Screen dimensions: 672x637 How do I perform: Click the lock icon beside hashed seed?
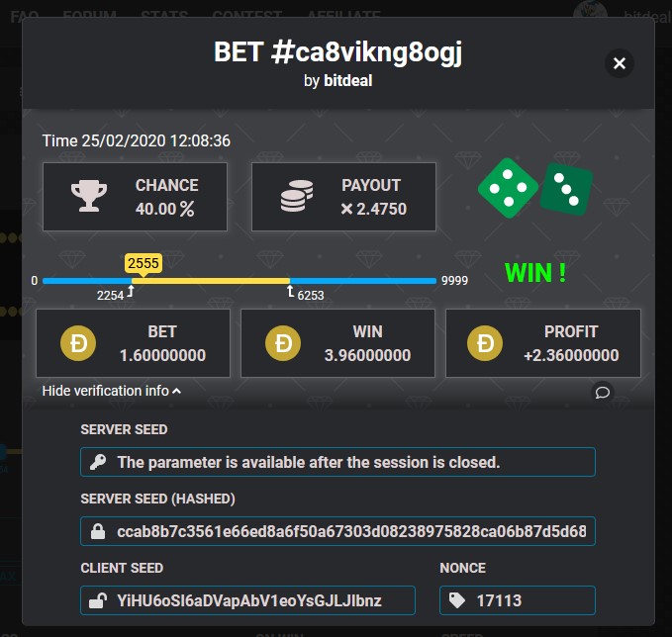click(x=97, y=531)
